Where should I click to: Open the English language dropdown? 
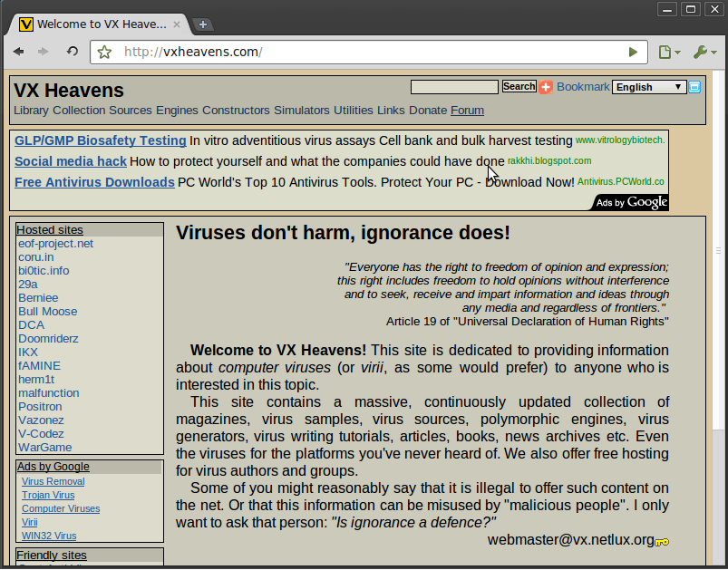tap(649, 87)
